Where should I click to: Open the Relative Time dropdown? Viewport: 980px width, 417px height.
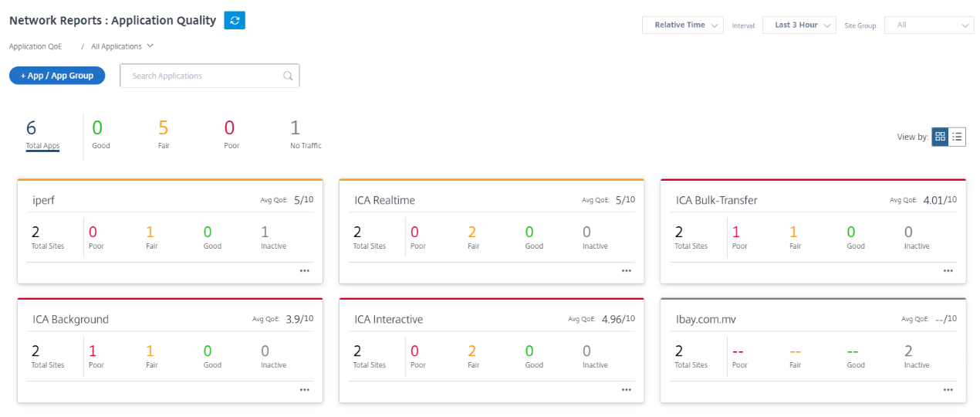pos(683,25)
